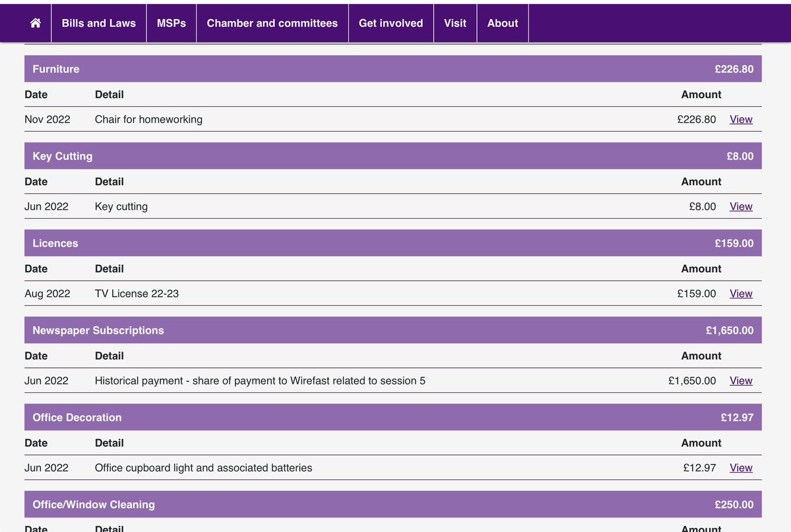Click 'Key cutting' detail text in row
This screenshot has height=532, width=791.
[x=121, y=207]
